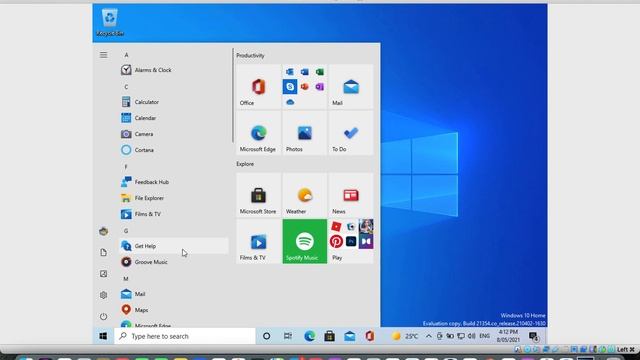Open the Recycle Bin on the desktop
Viewport: 640px width, 360px height.
[110, 23]
